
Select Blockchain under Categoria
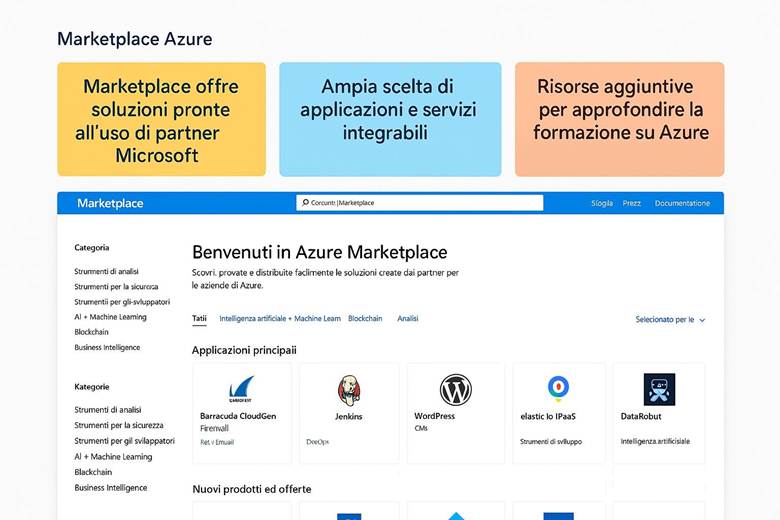[x=91, y=332]
